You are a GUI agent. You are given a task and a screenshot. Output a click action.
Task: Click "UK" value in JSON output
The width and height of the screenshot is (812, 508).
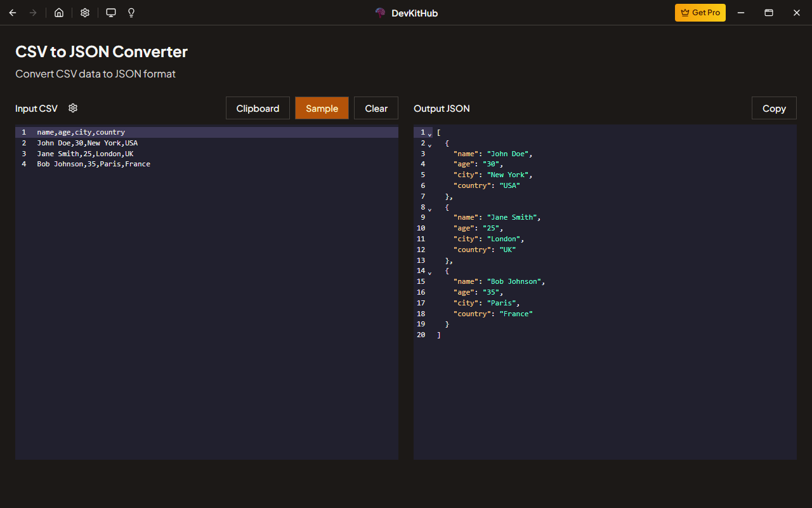tap(507, 250)
